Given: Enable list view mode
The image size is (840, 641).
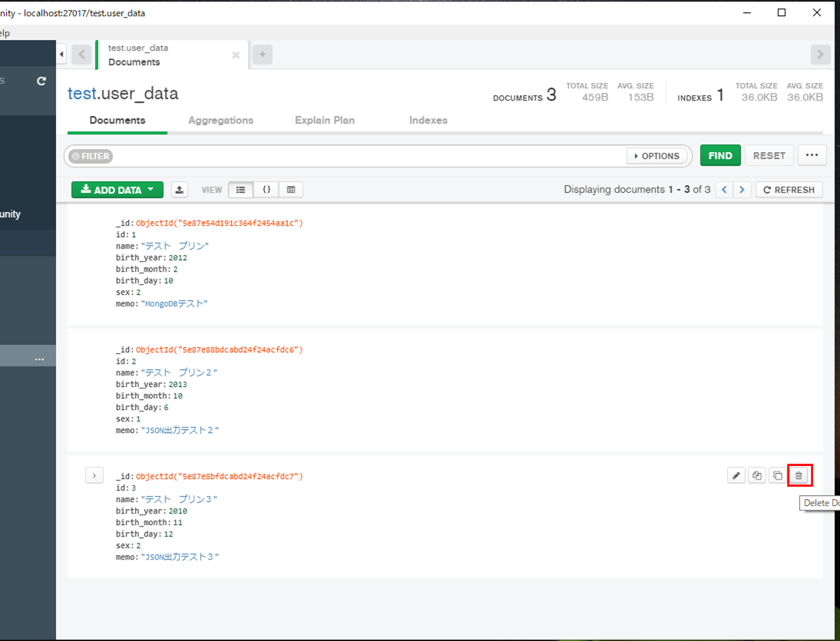Looking at the screenshot, I should 240,190.
